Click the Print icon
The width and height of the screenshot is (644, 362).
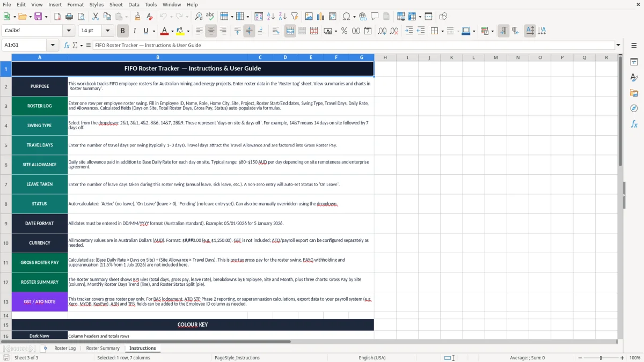tap(70, 17)
